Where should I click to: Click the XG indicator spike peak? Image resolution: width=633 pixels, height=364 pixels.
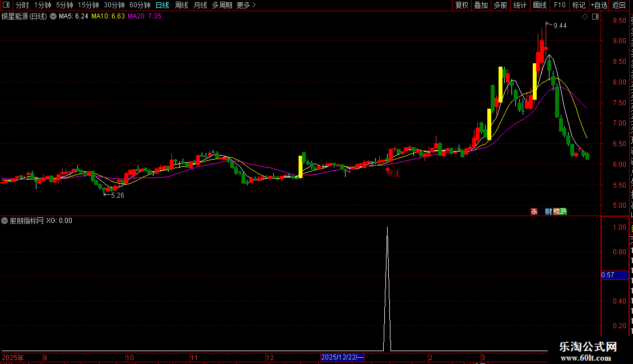tap(387, 228)
